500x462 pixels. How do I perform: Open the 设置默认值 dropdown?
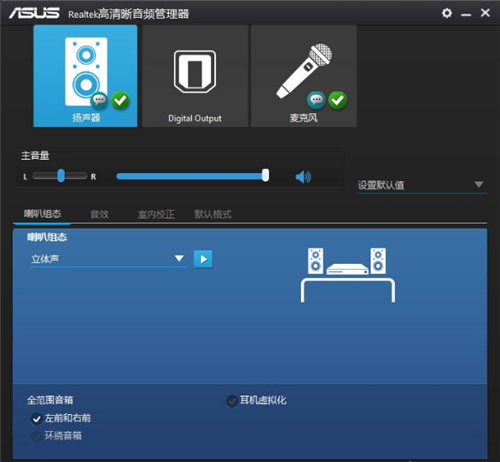pyautogui.click(x=422, y=185)
